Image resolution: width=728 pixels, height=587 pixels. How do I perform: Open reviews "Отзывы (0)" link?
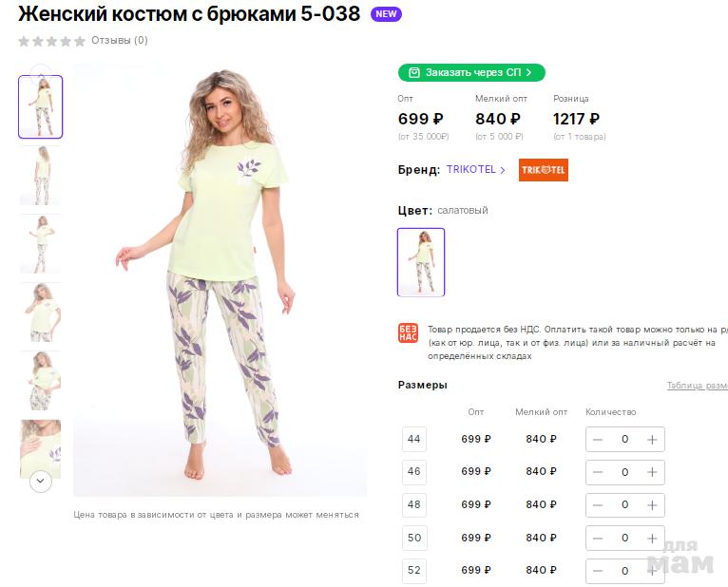(x=120, y=41)
